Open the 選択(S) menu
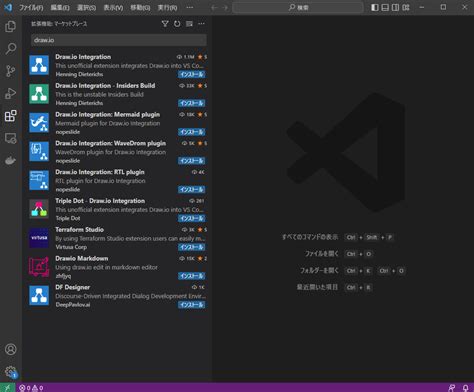This screenshot has width=474, height=392. pyautogui.click(x=86, y=7)
